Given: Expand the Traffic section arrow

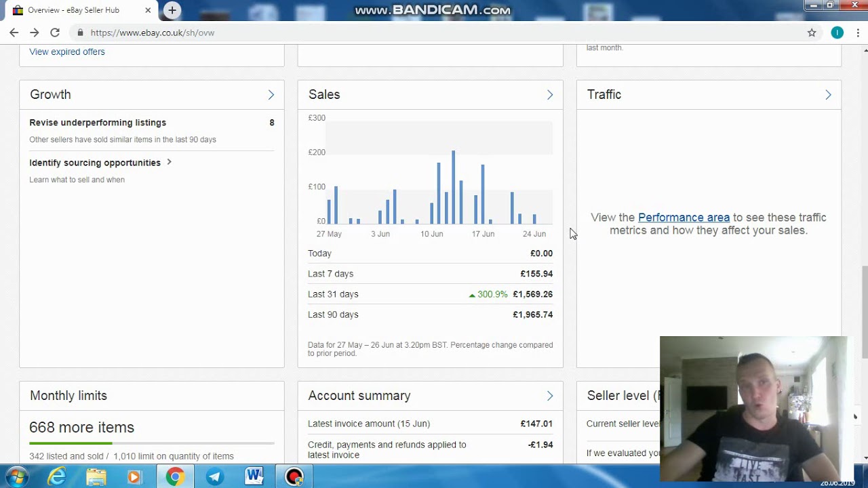Looking at the screenshot, I should [x=828, y=95].
